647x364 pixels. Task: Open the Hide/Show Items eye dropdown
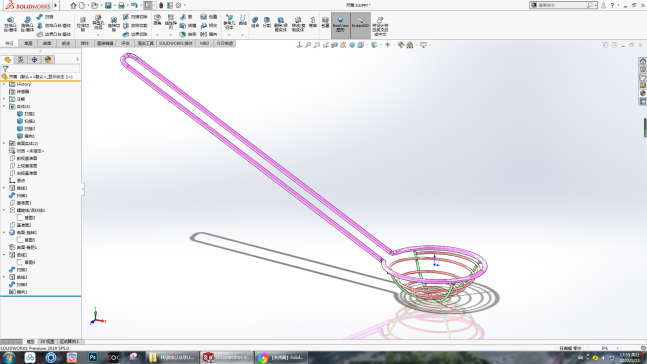pos(388,45)
